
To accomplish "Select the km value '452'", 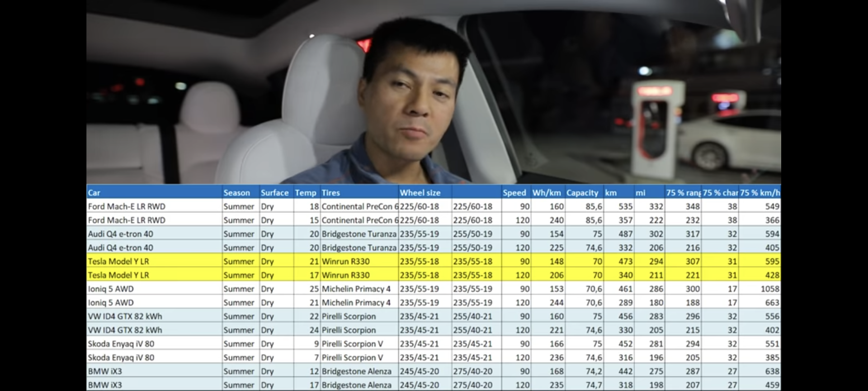I will [626, 344].
